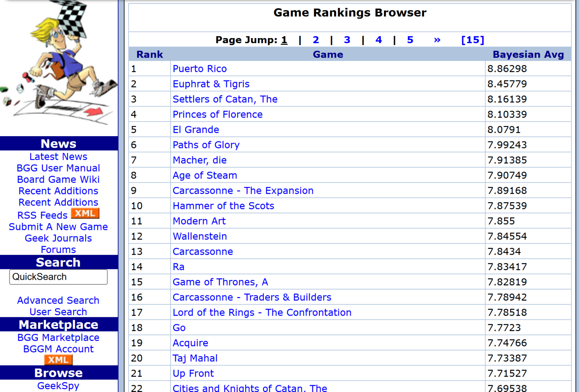Open the Board Game Wiki
Viewport: 579px width, 392px height.
coord(58,179)
